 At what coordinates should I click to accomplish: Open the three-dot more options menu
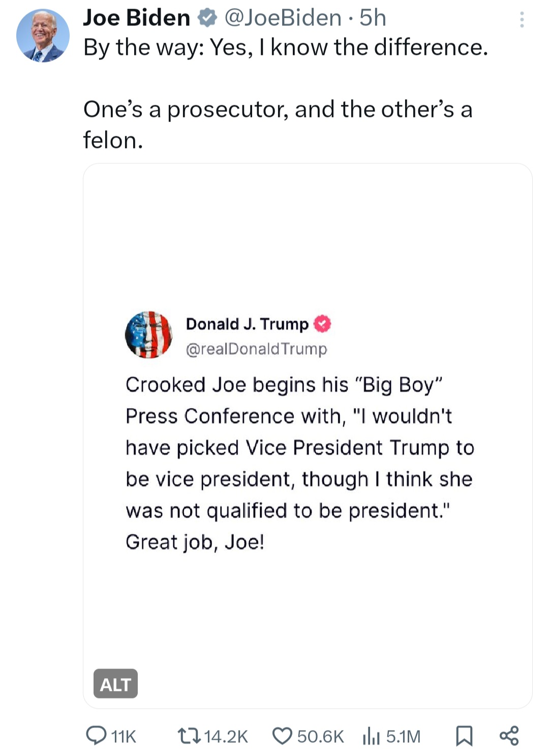[522, 20]
